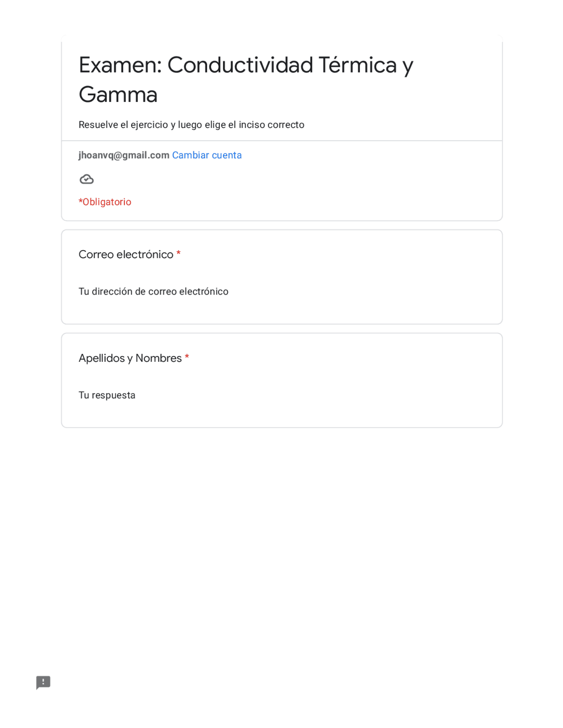Click the Apellidos y Nombres question label

[x=130, y=358]
